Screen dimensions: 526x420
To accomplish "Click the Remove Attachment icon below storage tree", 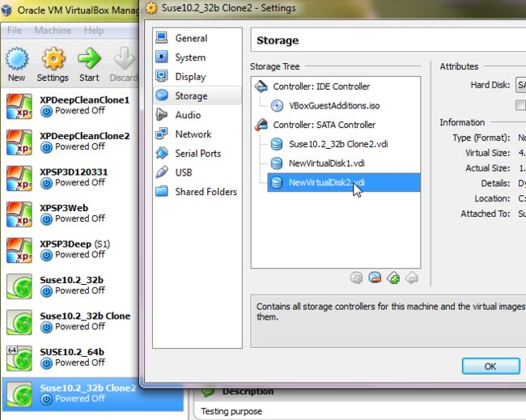I will [x=375, y=278].
